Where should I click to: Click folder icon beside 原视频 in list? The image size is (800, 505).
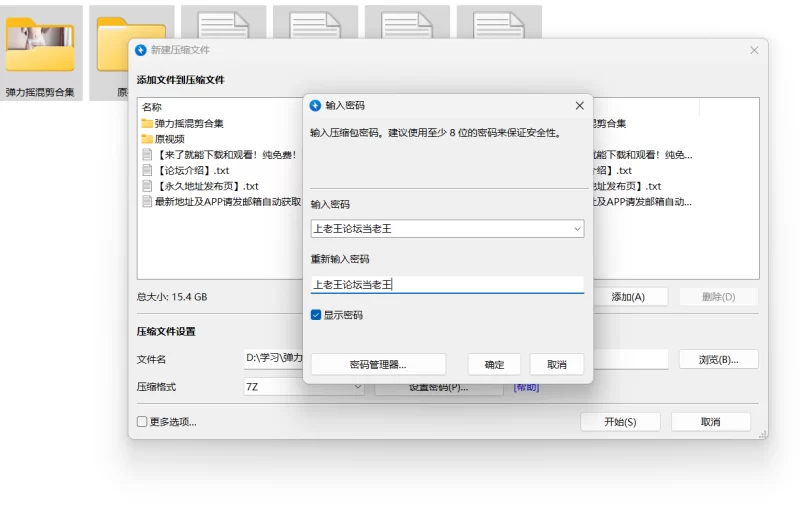(147, 139)
